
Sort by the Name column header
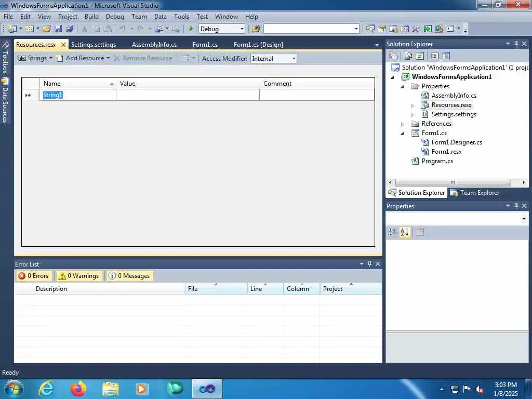pos(78,84)
